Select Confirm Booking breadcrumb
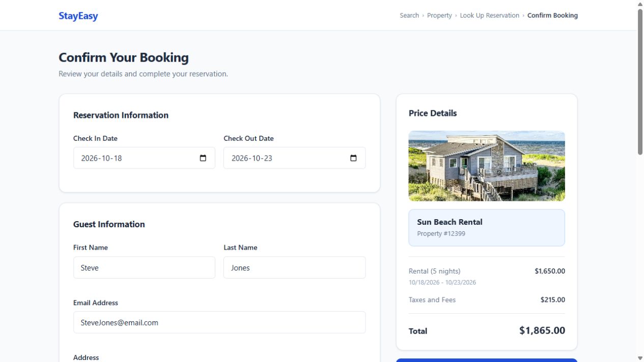The width and height of the screenshot is (644, 362). pos(552,15)
